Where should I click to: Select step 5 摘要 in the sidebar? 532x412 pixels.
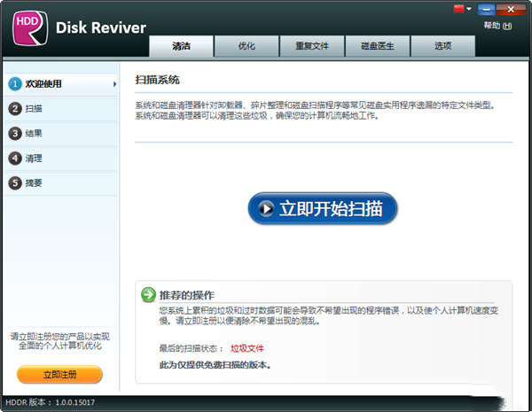61,183
